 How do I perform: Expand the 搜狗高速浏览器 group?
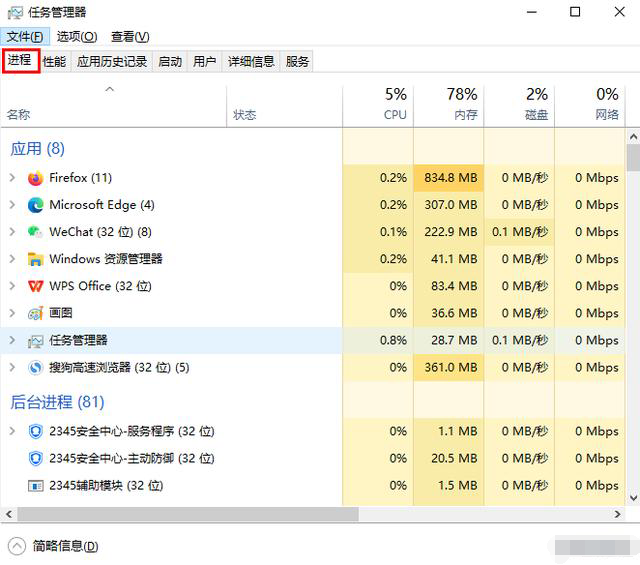(12, 367)
